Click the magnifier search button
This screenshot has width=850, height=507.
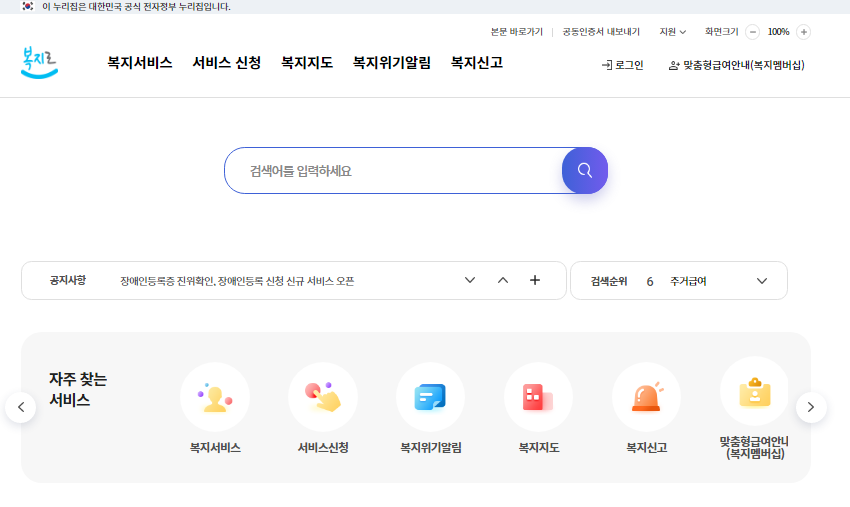pos(584,170)
